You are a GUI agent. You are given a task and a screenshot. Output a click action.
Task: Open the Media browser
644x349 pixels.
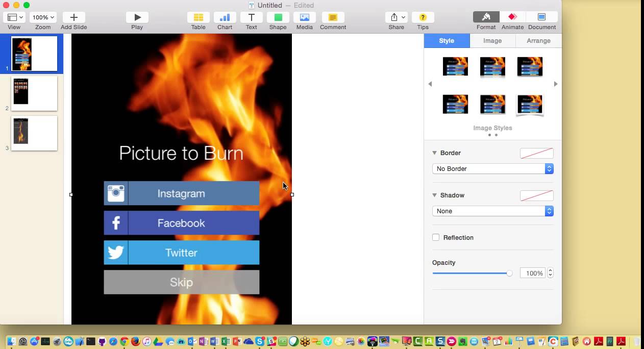point(305,17)
